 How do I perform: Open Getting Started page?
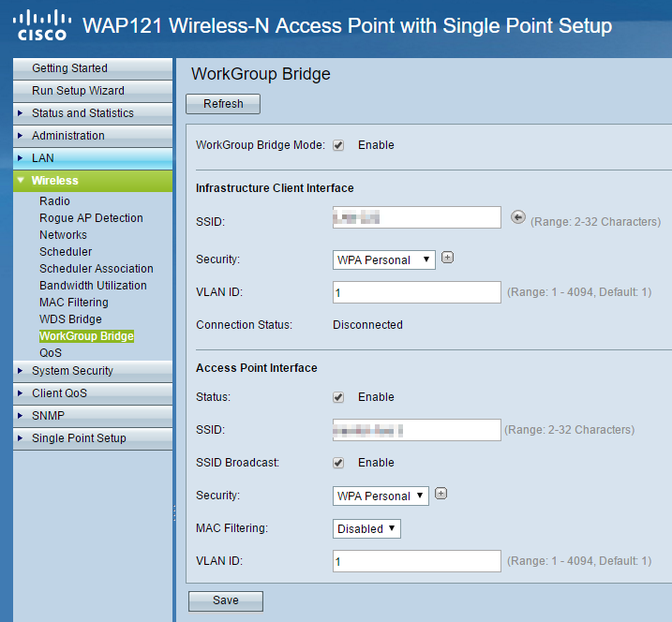tap(93, 68)
